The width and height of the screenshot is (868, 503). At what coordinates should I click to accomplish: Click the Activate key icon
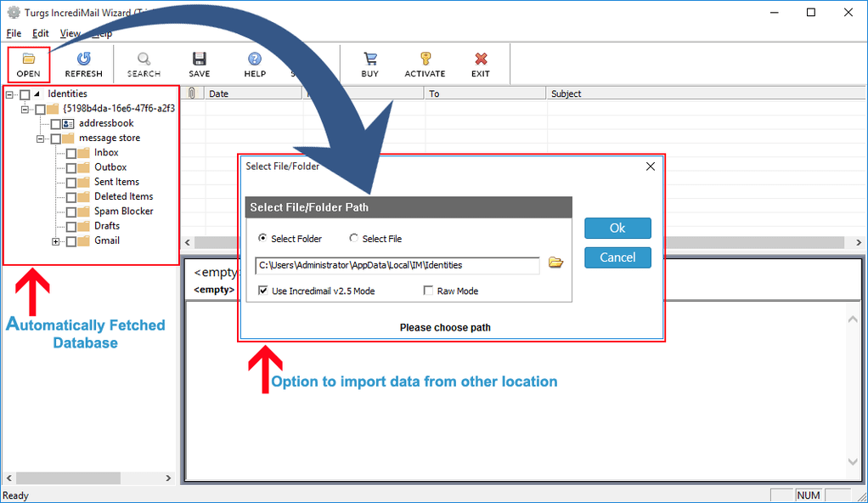coord(425,59)
